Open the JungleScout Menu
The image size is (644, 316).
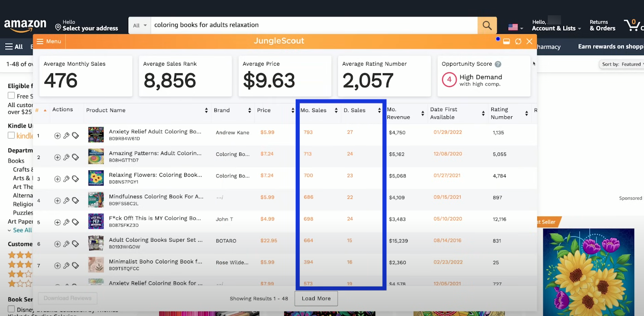(49, 41)
